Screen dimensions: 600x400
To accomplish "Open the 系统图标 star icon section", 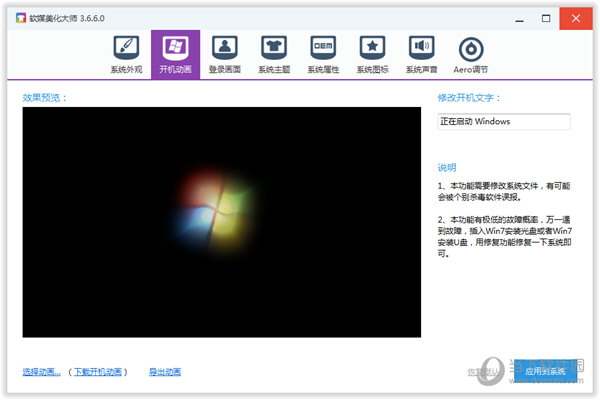I will pos(372,55).
